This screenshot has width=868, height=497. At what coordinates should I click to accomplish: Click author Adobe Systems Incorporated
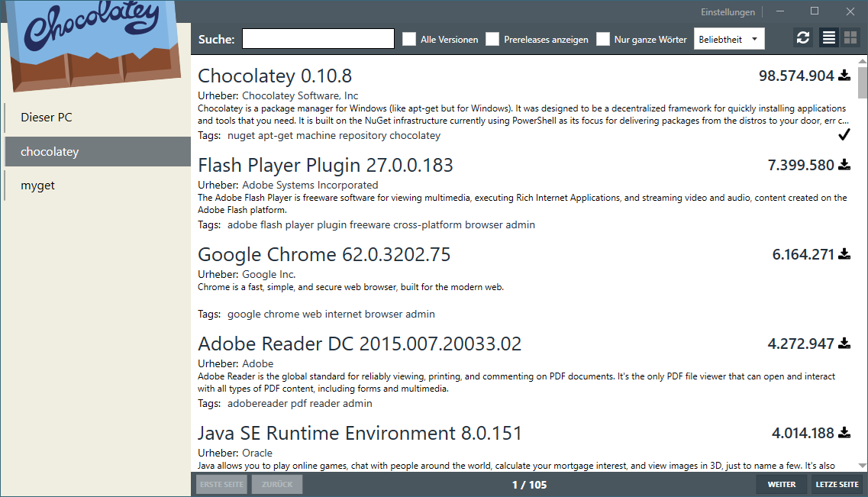point(310,185)
